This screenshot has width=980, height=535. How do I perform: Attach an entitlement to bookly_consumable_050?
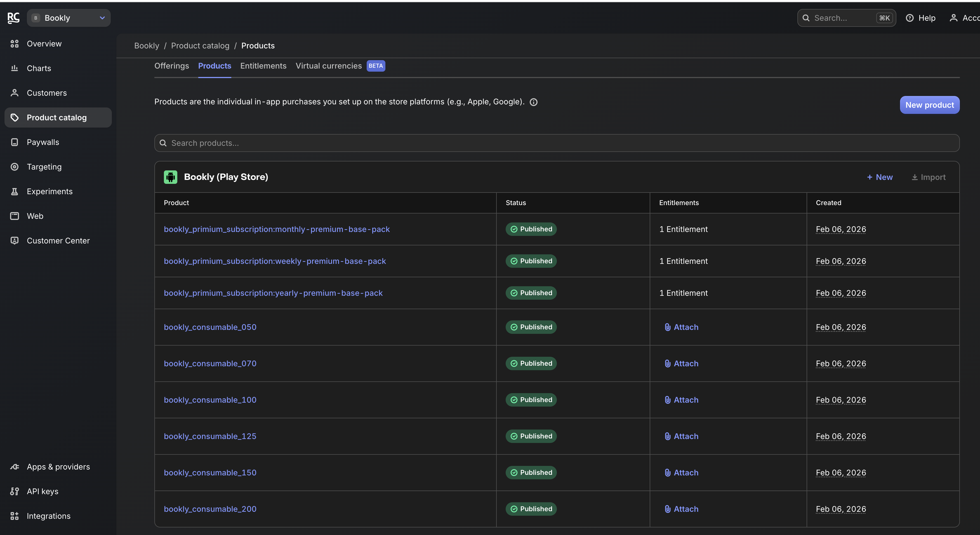coord(681,327)
